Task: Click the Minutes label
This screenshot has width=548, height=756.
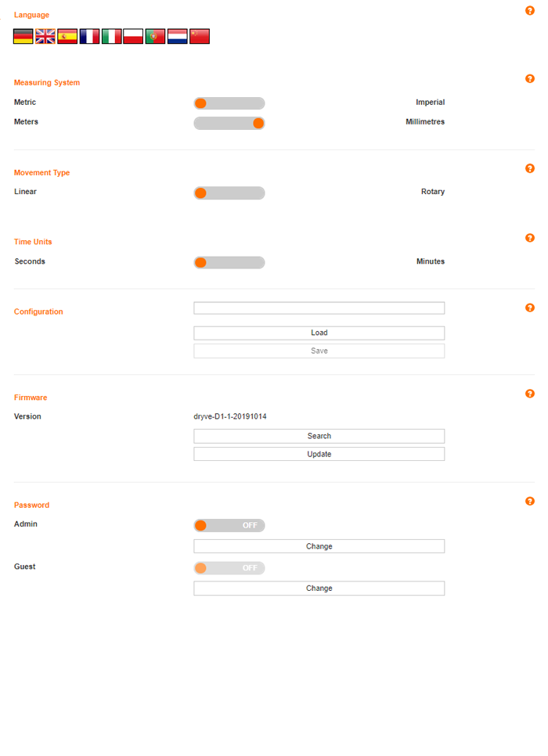Action: coord(431,261)
